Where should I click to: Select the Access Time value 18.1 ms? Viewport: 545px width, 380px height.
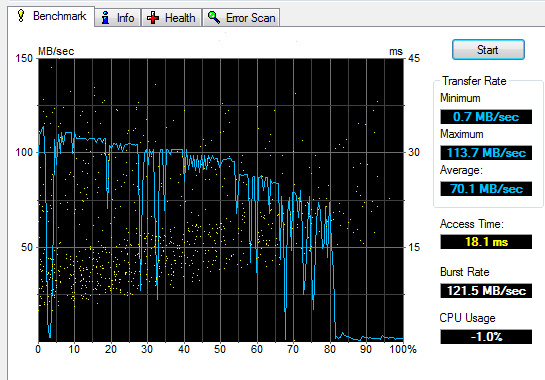[486, 242]
